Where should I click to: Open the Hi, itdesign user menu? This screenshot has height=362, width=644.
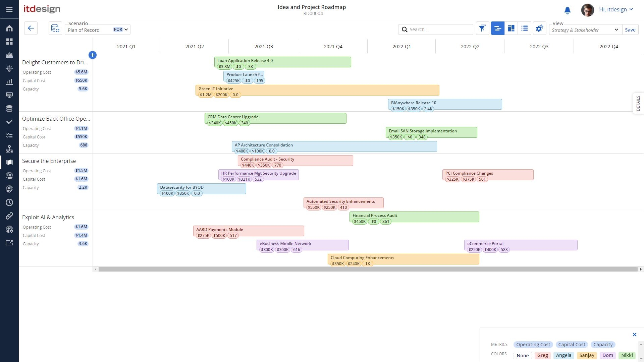[x=616, y=9]
